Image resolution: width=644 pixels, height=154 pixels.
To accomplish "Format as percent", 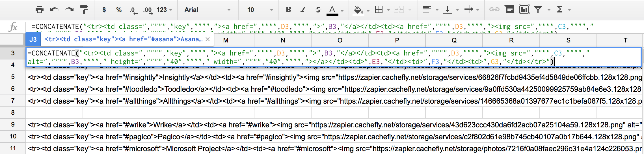I will 119,10.
